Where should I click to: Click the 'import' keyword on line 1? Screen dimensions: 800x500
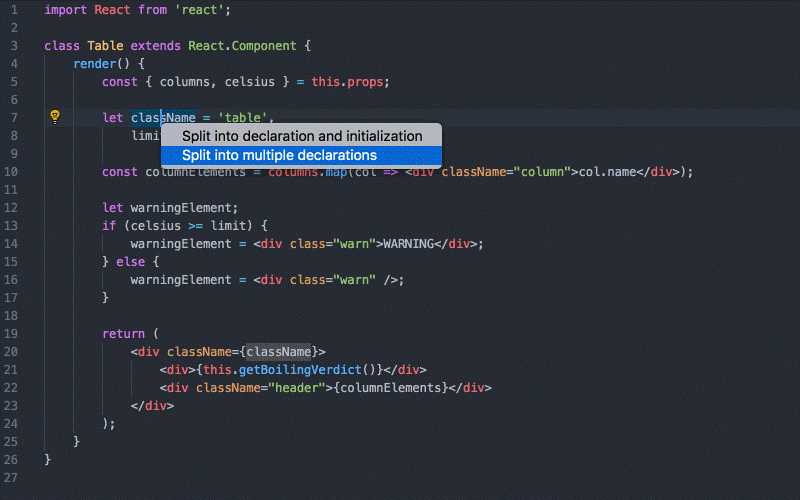pyautogui.click(x=65, y=10)
